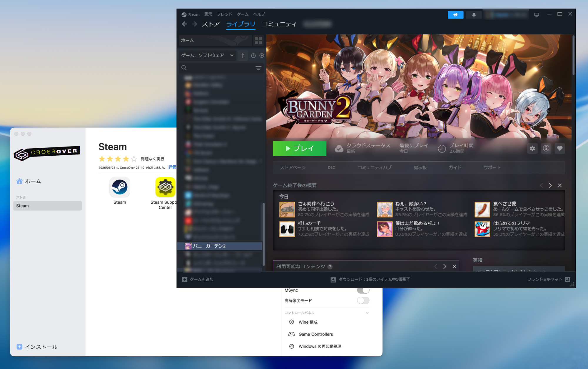Go forward with the right arrow
This screenshot has width=588, height=369.
point(194,24)
